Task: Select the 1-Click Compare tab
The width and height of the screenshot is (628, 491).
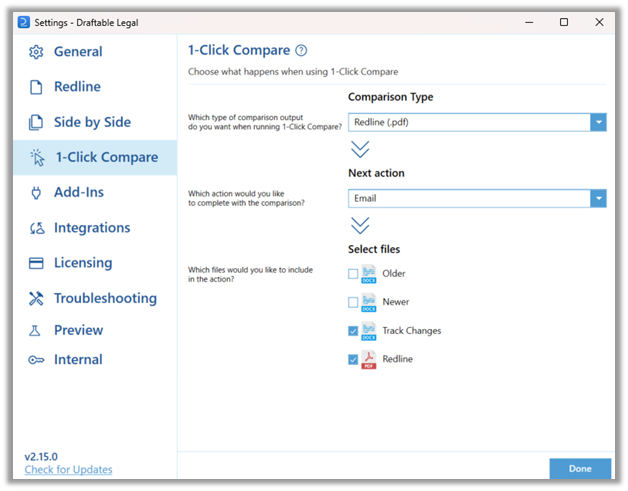Action: point(95,157)
